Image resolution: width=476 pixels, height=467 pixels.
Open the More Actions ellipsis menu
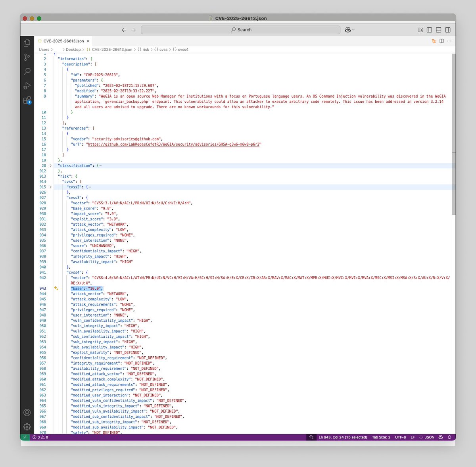click(x=449, y=41)
